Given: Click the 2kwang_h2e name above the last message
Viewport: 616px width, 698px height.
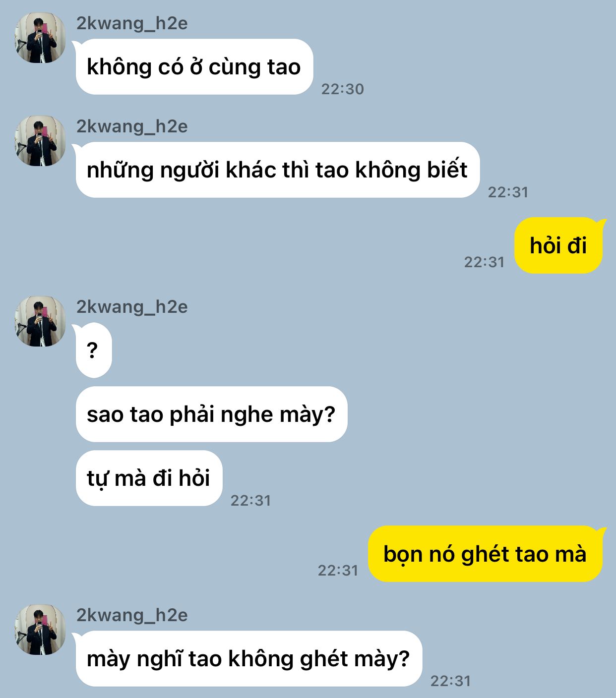Looking at the screenshot, I should coord(132,615).
